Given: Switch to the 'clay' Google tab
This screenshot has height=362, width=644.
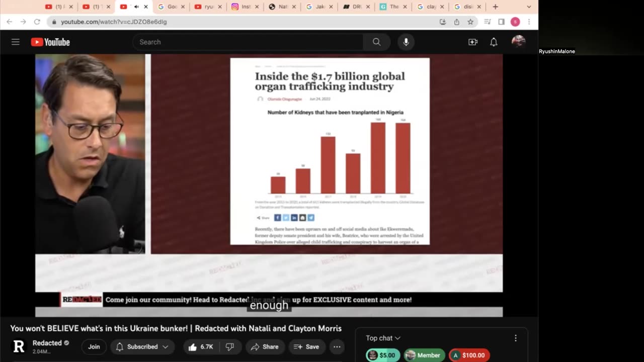Looking at the screenshot, I should 431,7.
